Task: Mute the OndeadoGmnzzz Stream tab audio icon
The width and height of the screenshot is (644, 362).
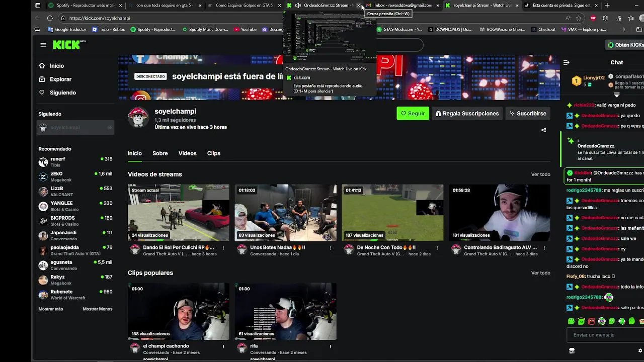Action: coord(298,6)
